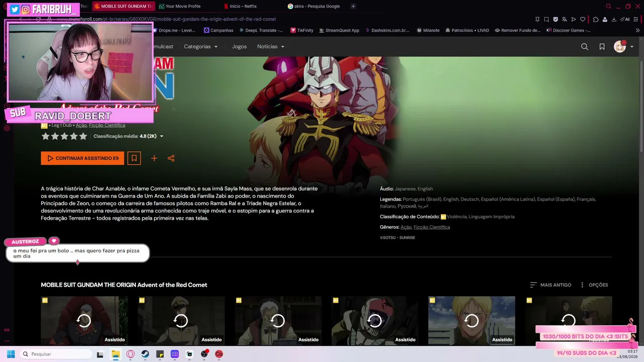Replay the episode thumbnail with the masked helmeted pilot
This screenshot has width=644, height=362.
click(x=375, y=320)
